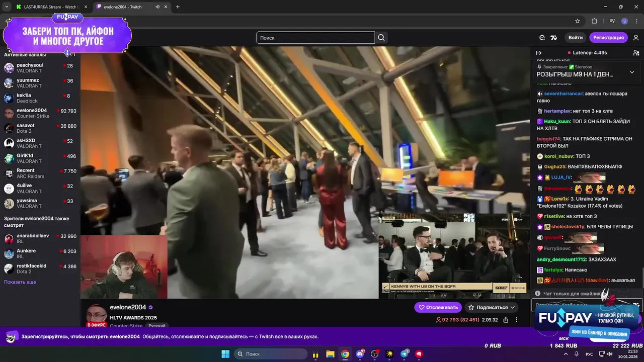Click the Windows Start button
Viewport: 644px width, 362px height.
click(225, 354)
